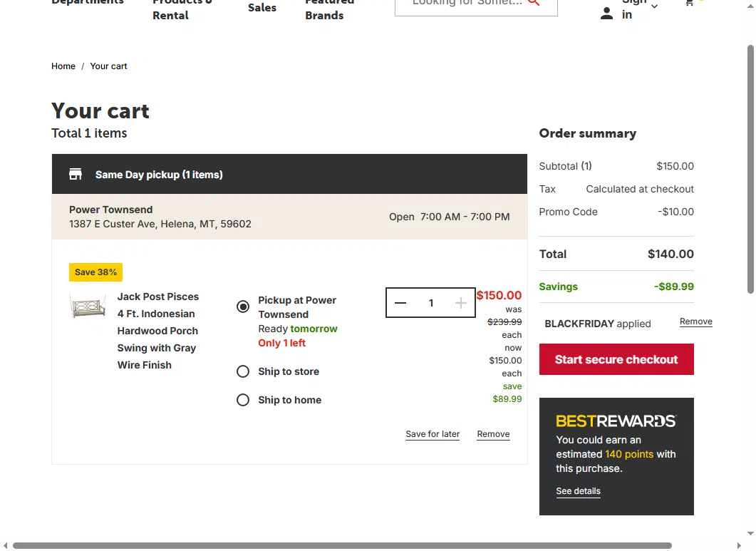Viewport: 756px width, 551px height.
Task: Click the $150.00 red price
Action: pos(499,295)
